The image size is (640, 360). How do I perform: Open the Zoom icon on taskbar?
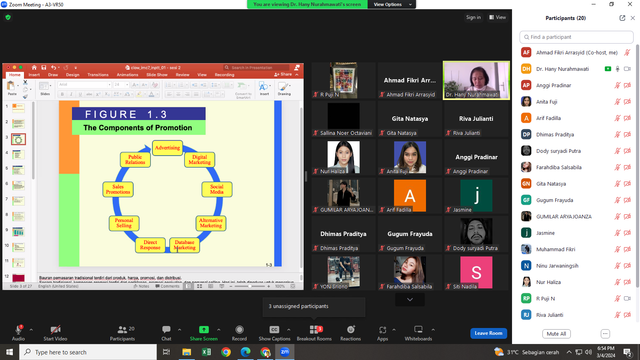284,352
